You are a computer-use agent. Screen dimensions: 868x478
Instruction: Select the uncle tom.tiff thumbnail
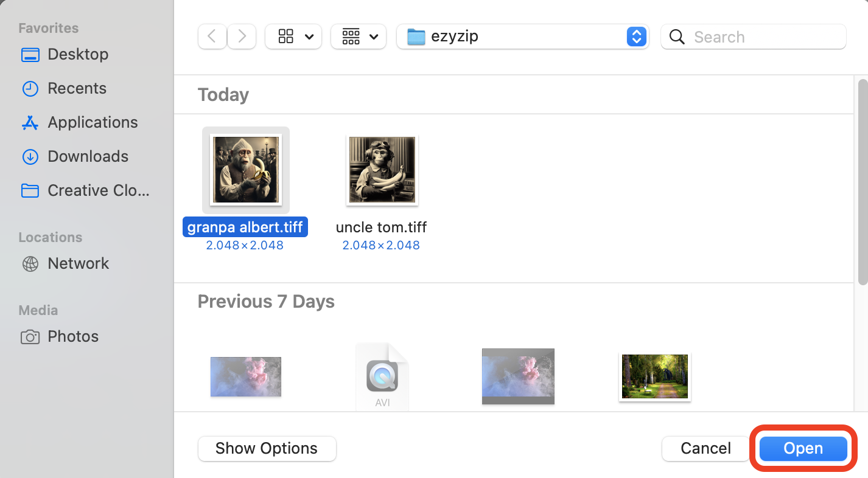382,170
